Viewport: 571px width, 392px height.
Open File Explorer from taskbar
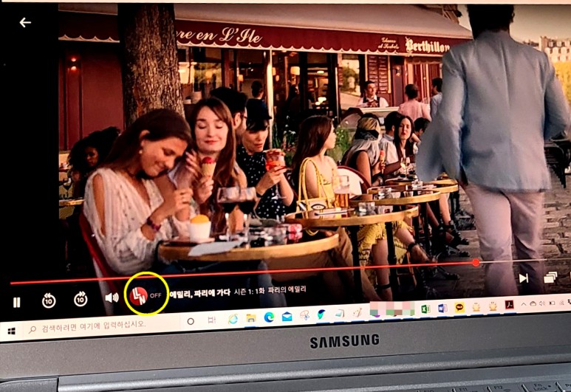click(251, 318)
